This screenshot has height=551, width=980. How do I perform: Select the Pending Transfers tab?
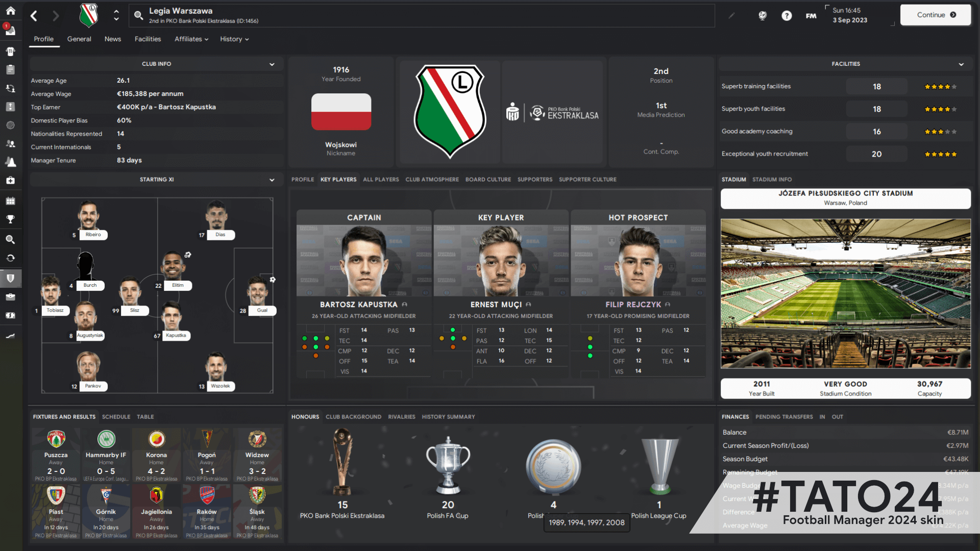click(x=784, y=417)
